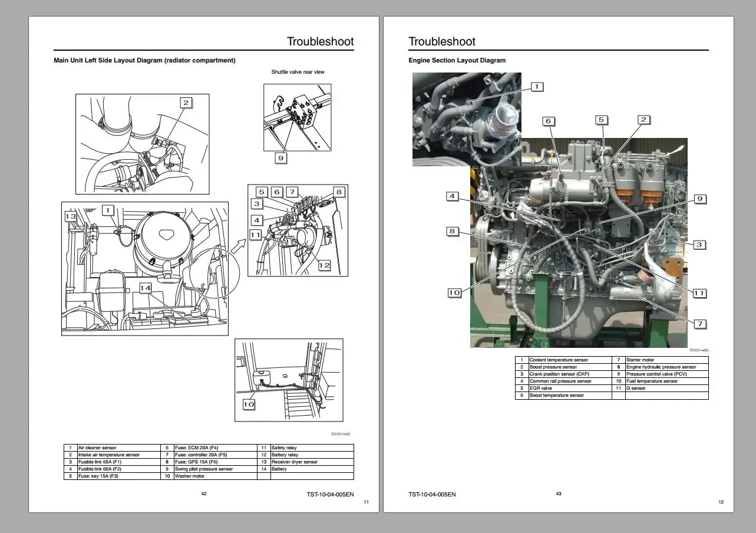Click the "Shuttle valve rear view" caption
This screenshot has height=533, width=756.
298,72
